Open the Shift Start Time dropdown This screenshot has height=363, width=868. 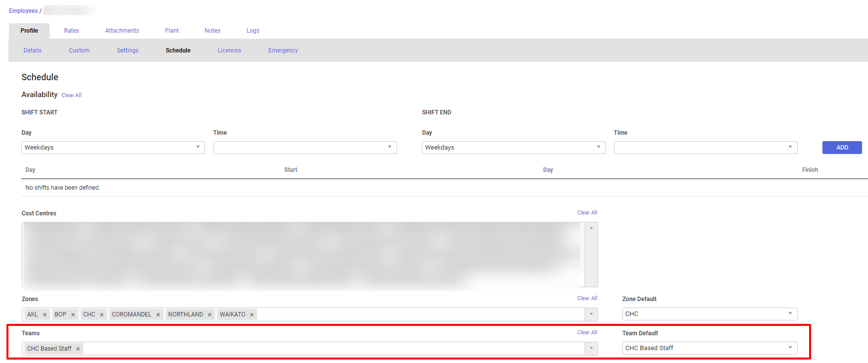click(x=305, y=148)
